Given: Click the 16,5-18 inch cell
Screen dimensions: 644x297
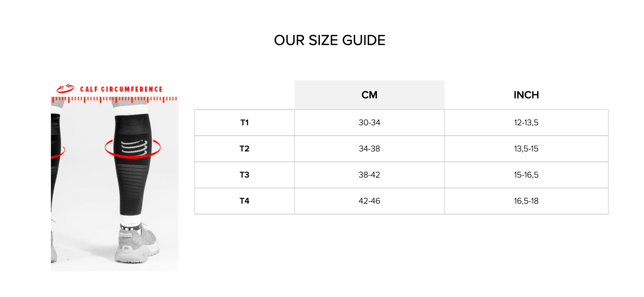Looking at the screenshot, I should 526,201.
